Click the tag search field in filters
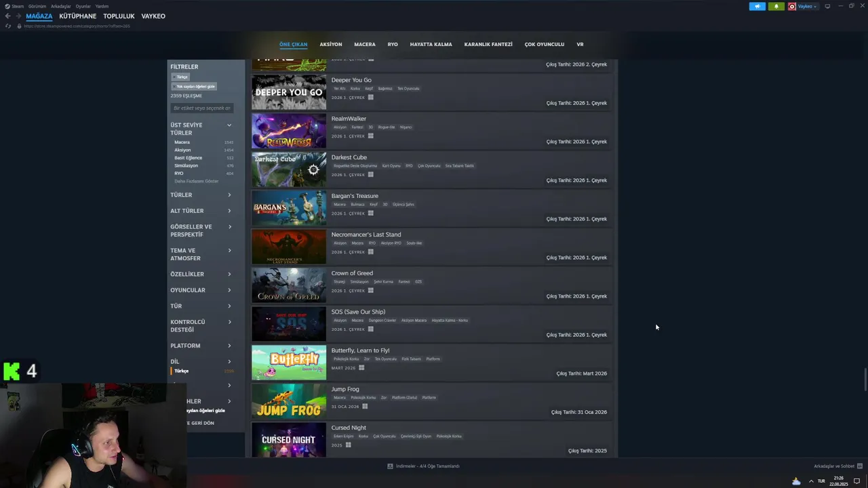The width and height of the screenshot is (868, 488). click(202, 108)
